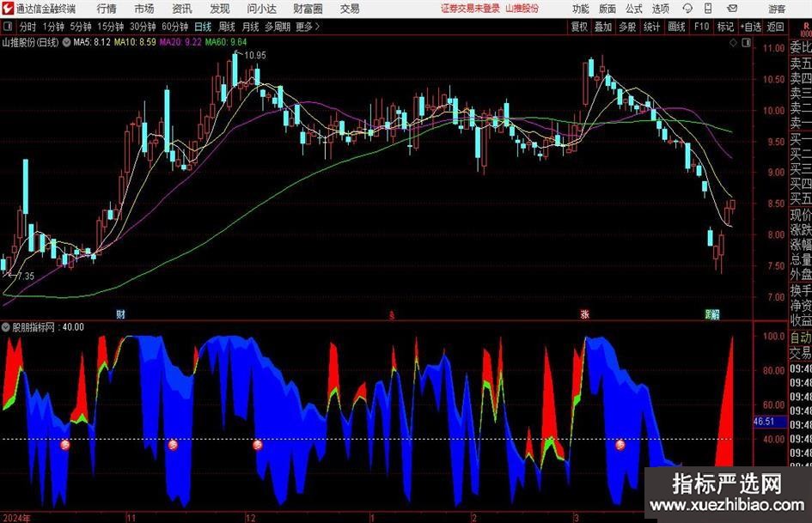Click the MA5: 8.12 label
The width and height of the screenshot is (812, 523).
pos(92,42)
